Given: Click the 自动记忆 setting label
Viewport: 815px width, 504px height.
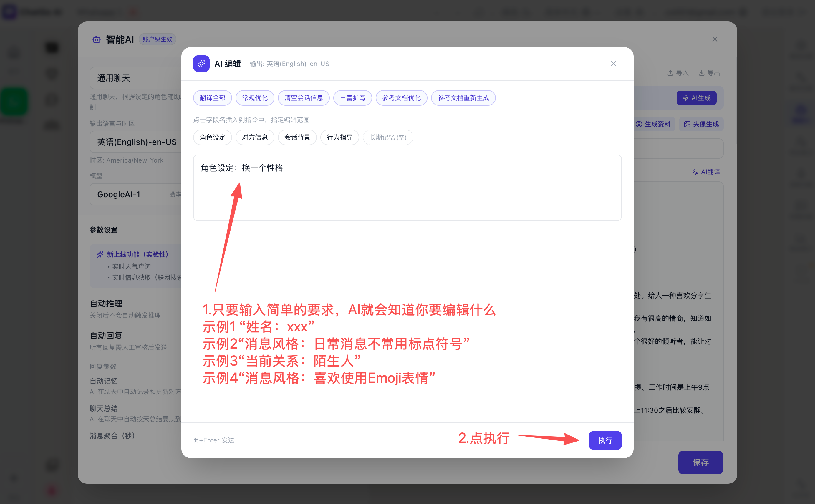Looking at the screenshot, I should pyautogui.click(x=104, y=381).
